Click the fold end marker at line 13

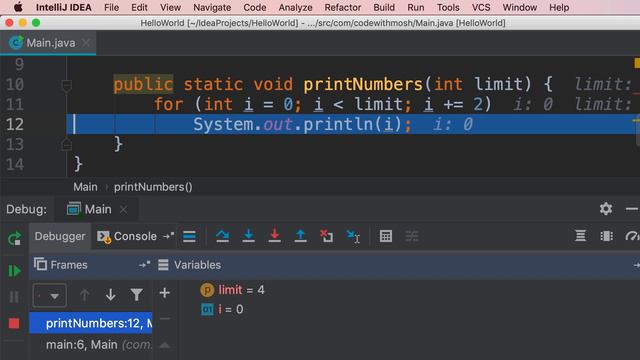[67, 144]
